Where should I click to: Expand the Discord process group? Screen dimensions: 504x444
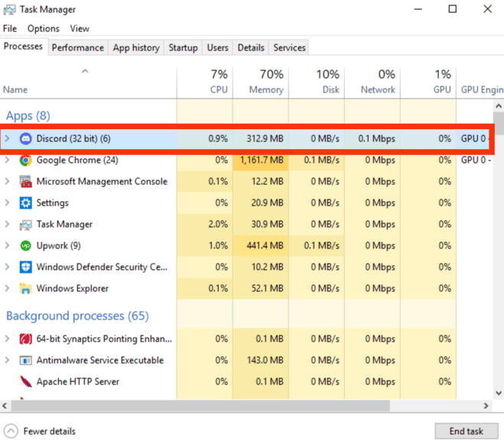[8, 139]
